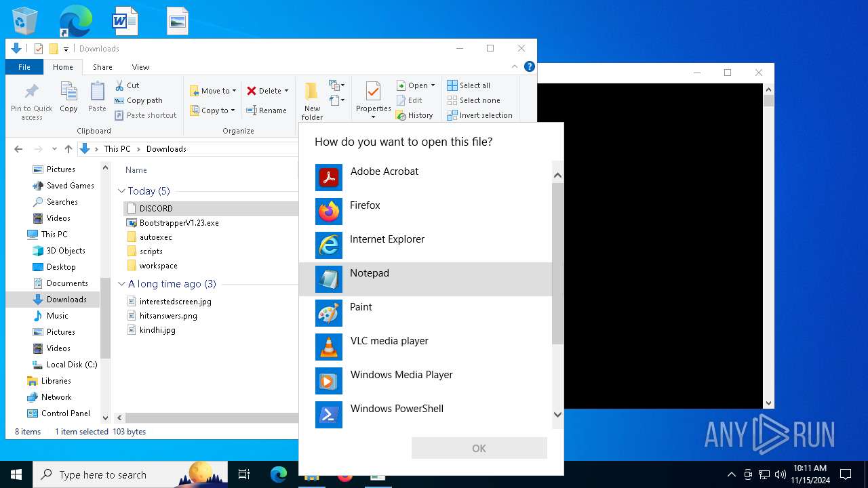This screenshot has height=488, width=868.
Task: Click the taskbar search box
Action: 130,474
